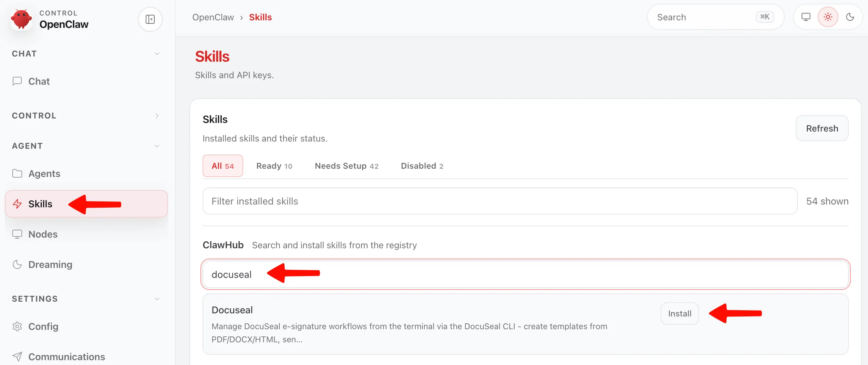Expand the CONTROL section
The width and height of the screenshot is (868, 365).
click(x=157, y=116)
